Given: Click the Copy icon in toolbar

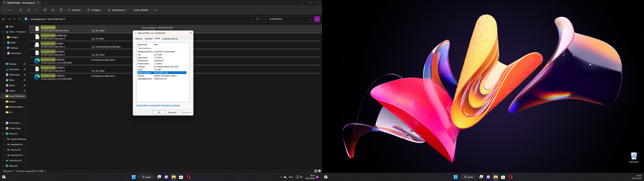Looking at the screenshot, I should pos(29,10).
